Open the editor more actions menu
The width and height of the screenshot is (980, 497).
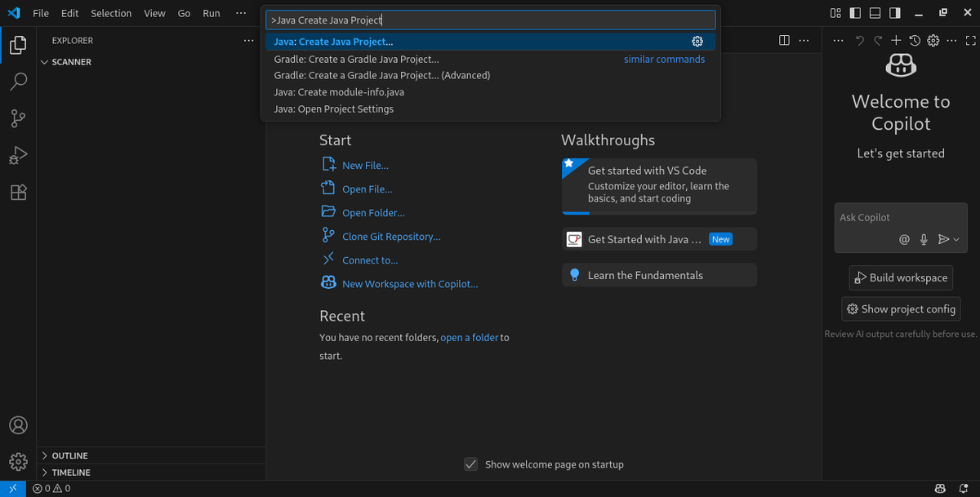pos(805,40)
